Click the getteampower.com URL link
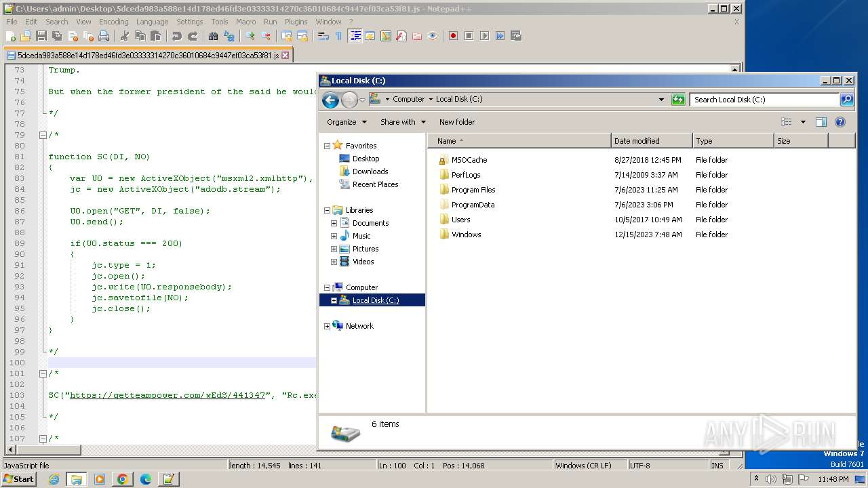The height and width of the screenshot is (488, 868). (x=167, y=395)
